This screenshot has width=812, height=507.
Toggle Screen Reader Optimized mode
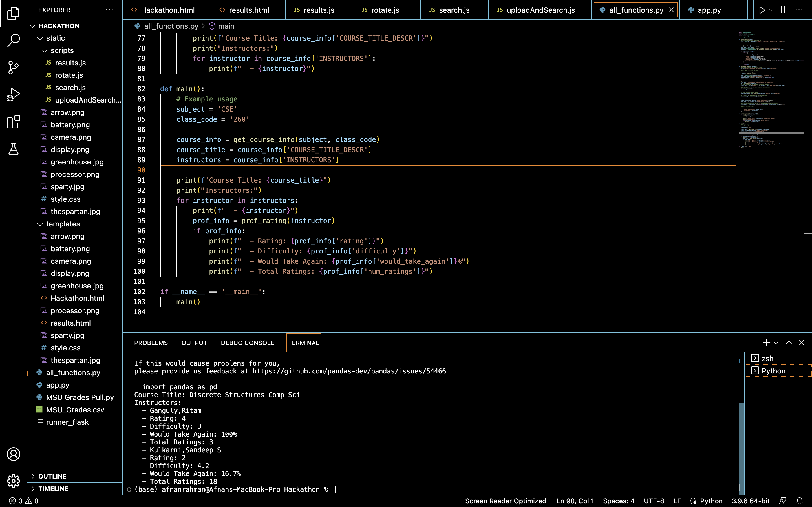(x=505, y=501)
